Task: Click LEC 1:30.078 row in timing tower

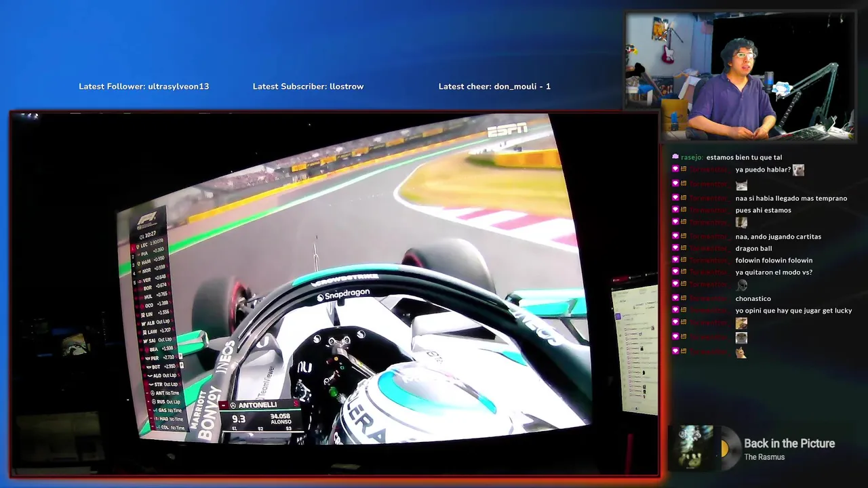Action: point(149,245)
